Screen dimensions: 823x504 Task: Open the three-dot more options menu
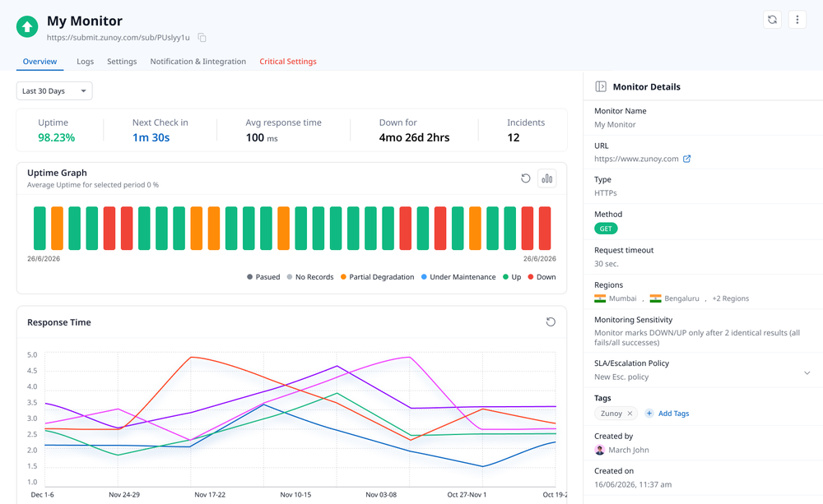[797, 20]
